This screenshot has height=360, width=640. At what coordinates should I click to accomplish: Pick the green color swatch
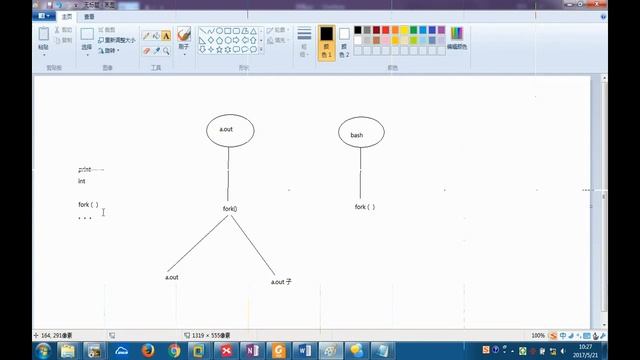point(413,30)
